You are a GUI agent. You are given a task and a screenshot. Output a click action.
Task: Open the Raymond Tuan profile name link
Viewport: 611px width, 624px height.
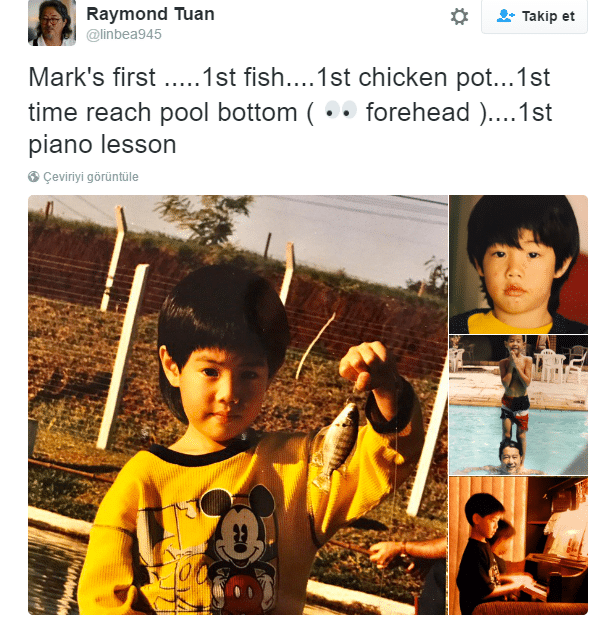150,14
